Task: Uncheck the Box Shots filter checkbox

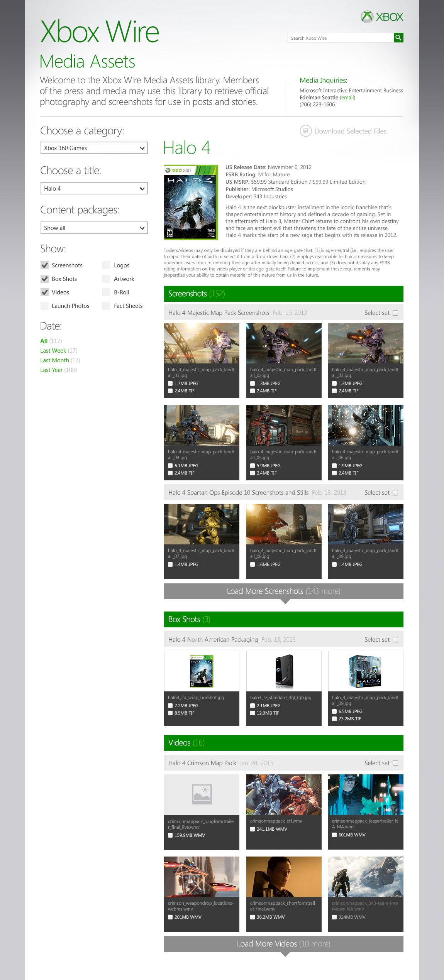Action: (x=45, y=279)
